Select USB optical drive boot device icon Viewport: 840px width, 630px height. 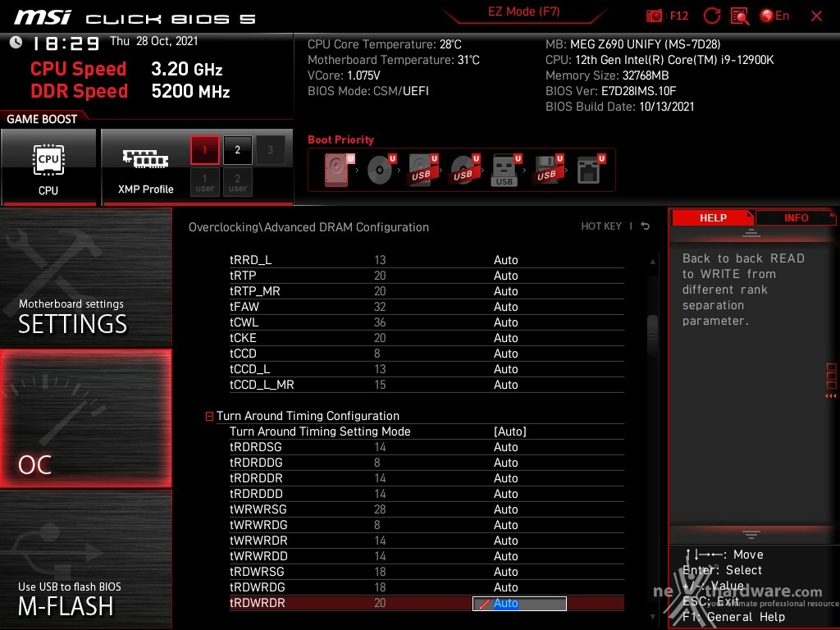point(465,170)
